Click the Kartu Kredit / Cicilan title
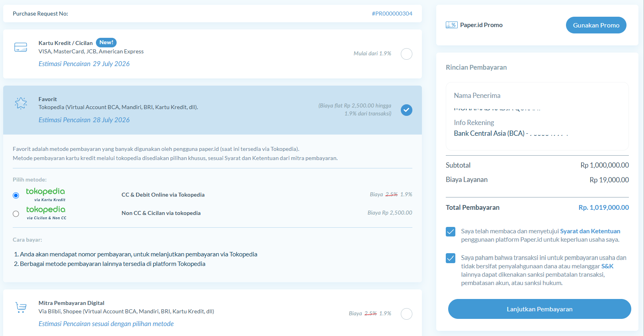 pyautogui.click(x=66, y=43)
